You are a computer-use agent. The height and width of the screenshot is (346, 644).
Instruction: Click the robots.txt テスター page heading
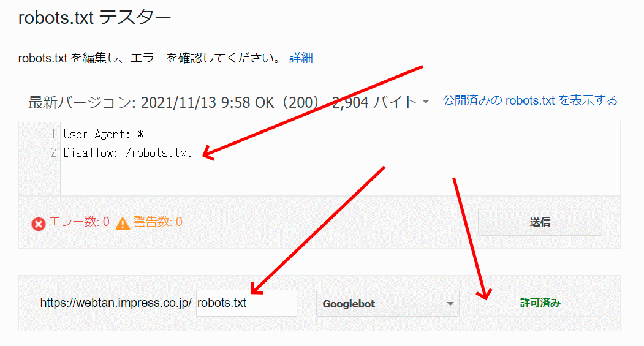(x=94, y=18)
